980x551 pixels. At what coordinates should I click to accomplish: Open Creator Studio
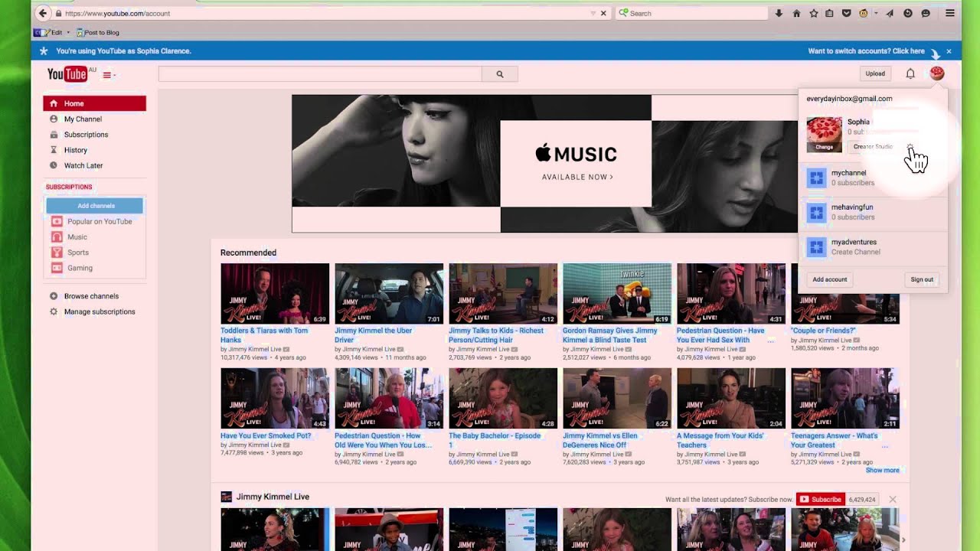pos(873,146)
